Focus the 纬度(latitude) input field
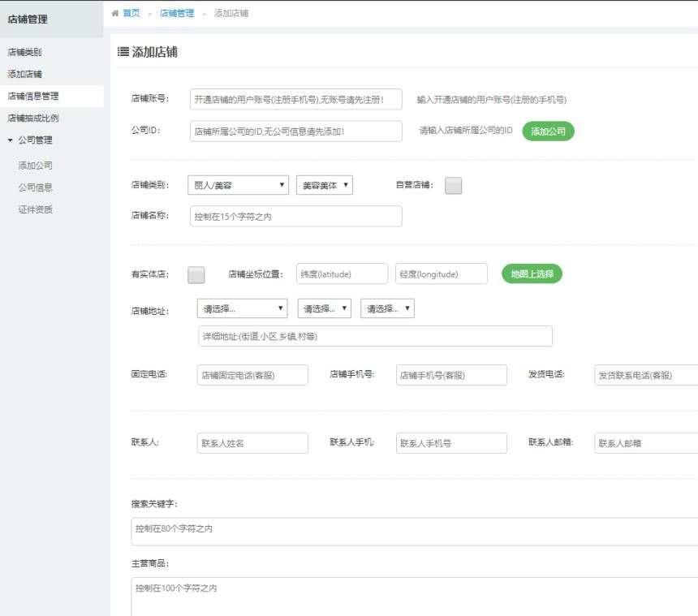 342,274
